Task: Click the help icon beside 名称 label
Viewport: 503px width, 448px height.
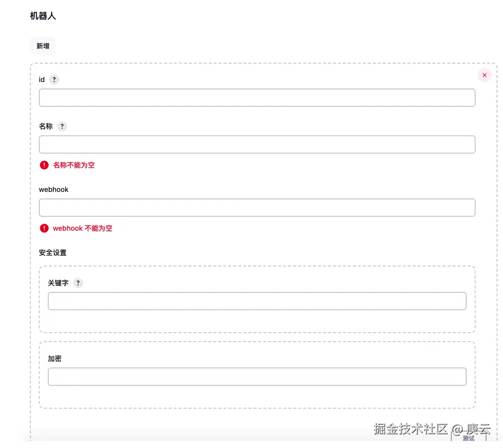Action: 62,126
